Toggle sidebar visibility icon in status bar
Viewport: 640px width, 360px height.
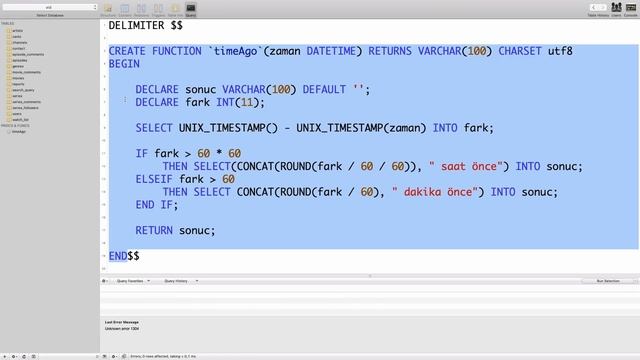(x=104, y=356)
